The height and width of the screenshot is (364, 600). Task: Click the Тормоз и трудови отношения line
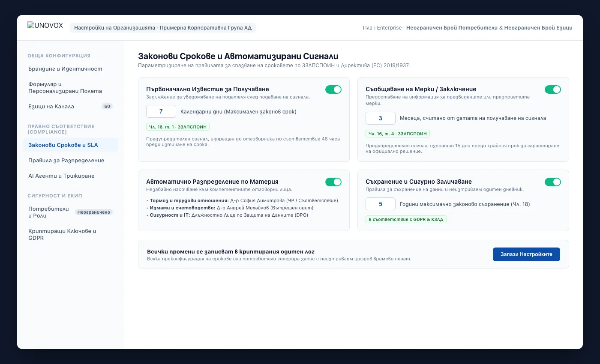coord(242,200)
